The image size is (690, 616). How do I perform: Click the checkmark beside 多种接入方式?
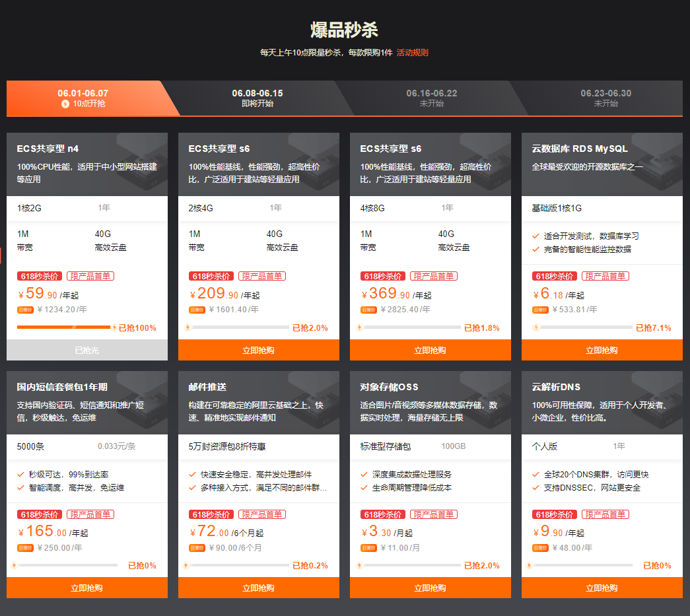pos(192,487)
